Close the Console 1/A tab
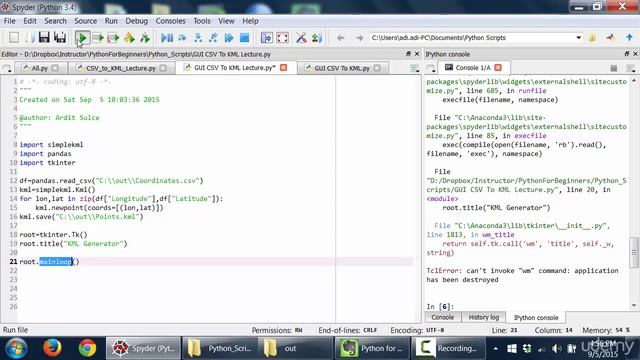 coord(498,68)
